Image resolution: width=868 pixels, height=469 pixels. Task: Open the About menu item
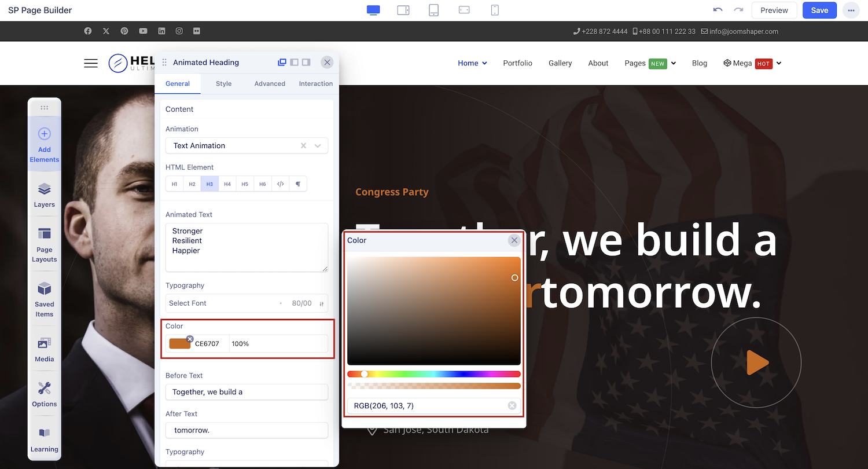(x=598, y=63)
